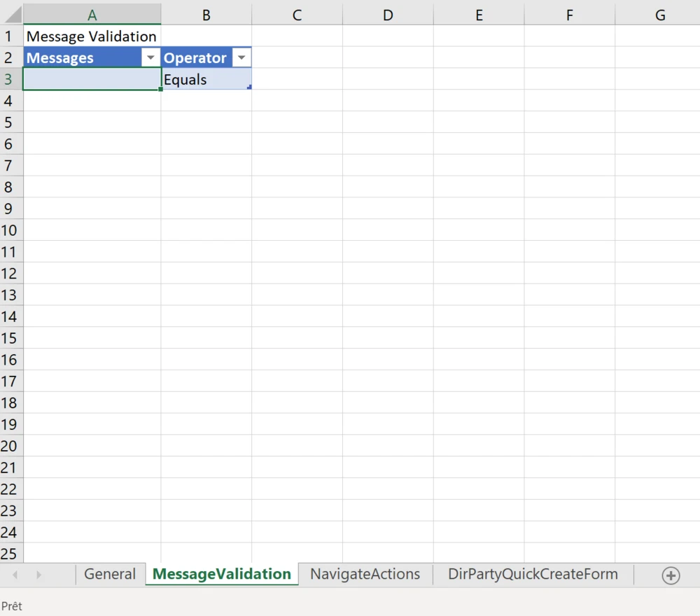
Task: Open the NavigateActions sheet tab
Action: [x=365, y=575]
